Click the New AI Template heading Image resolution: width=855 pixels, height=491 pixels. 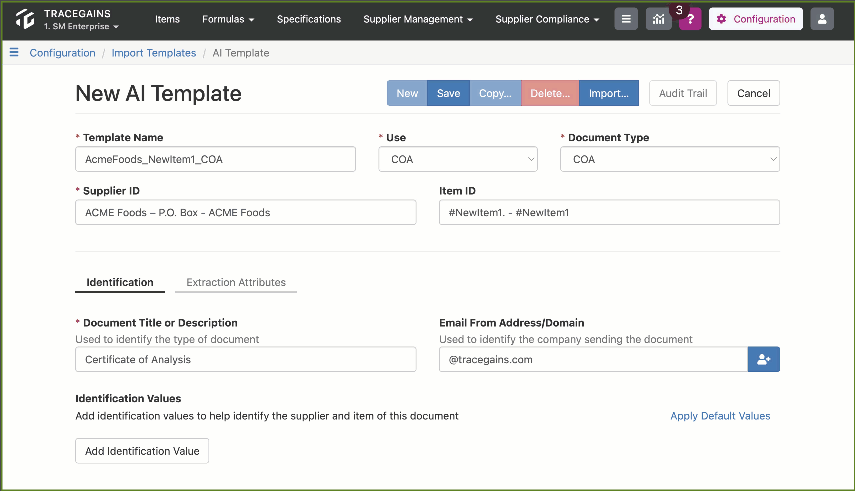pyautogui.click(x=158, y=93)
